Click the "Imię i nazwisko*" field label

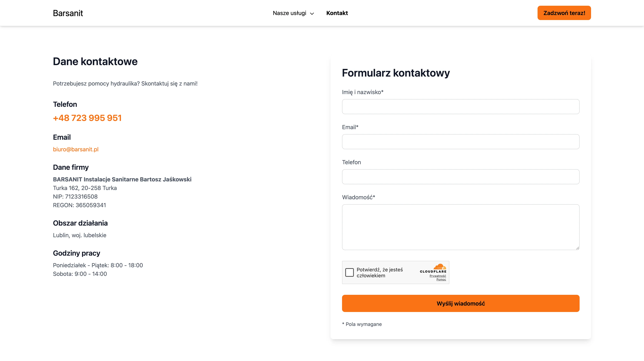tap(362, 92)
